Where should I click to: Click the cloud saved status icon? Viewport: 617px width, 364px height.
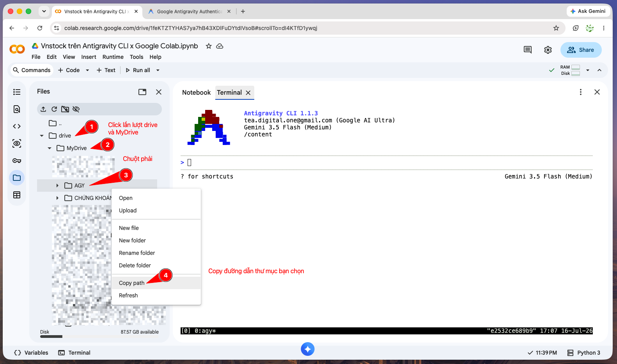tap(220, 46)
